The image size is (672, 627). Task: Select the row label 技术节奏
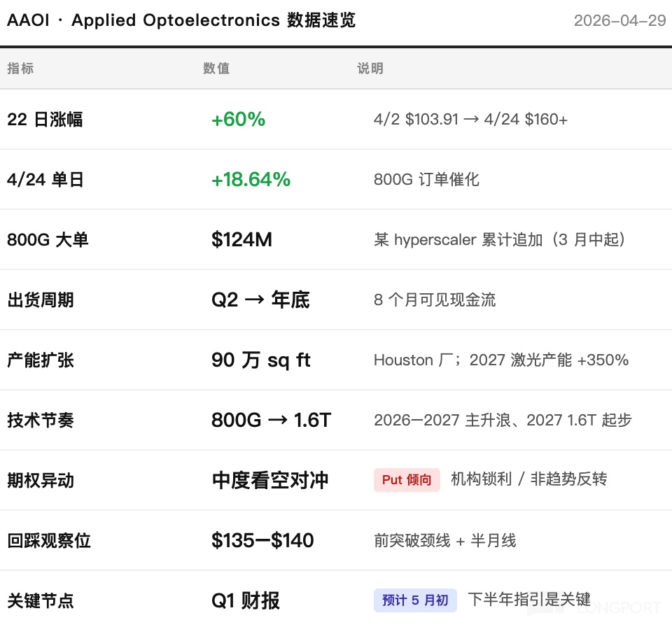(41, 420)
